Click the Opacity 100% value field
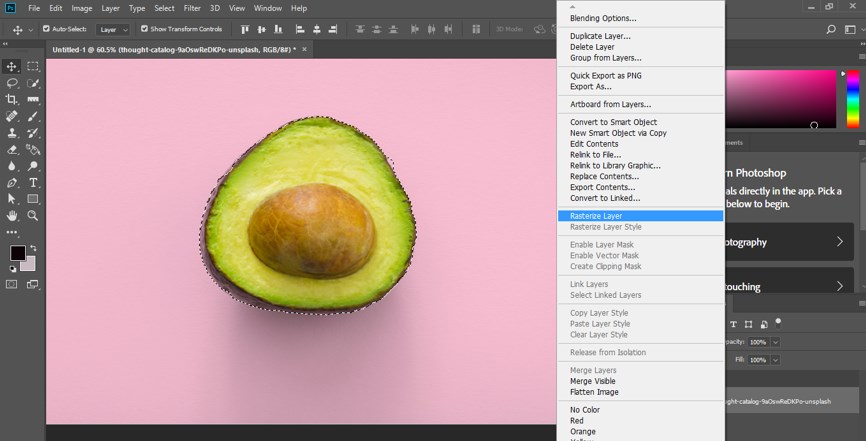 pyautogui.click(x=758, y=342)
